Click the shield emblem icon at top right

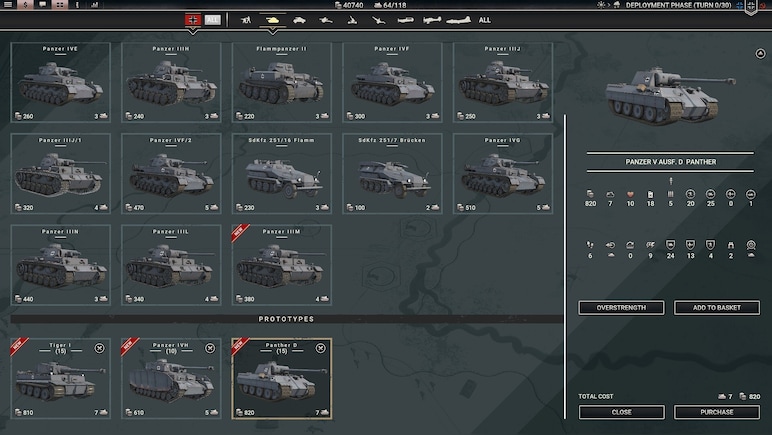(x=751, y=7)
